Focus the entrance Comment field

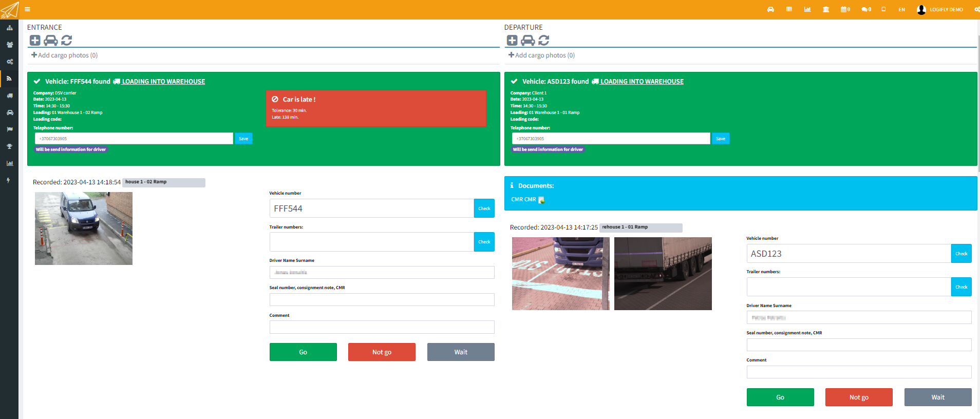click(x=382, y=327)
